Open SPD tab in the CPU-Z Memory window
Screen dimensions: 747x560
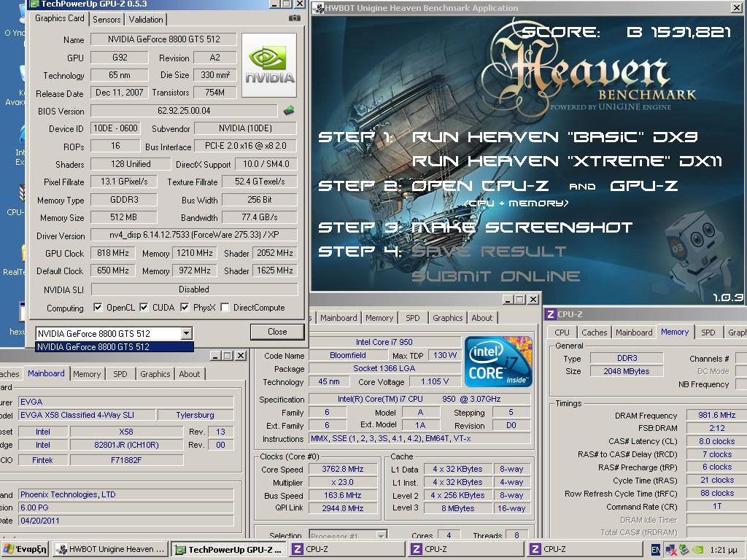pyautogui.click(x=708, y=332)
